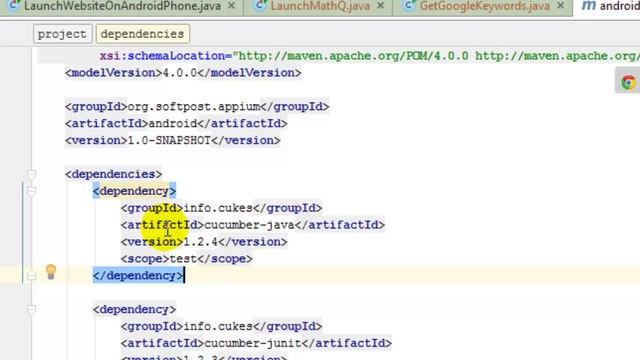
Task: Click artifactId android line
Action: (176, 124)
